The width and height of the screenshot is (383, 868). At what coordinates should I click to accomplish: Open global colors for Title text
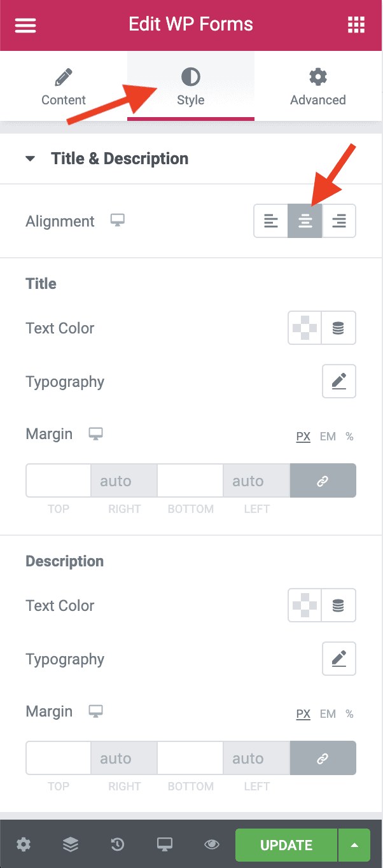(x=338, y=328)
